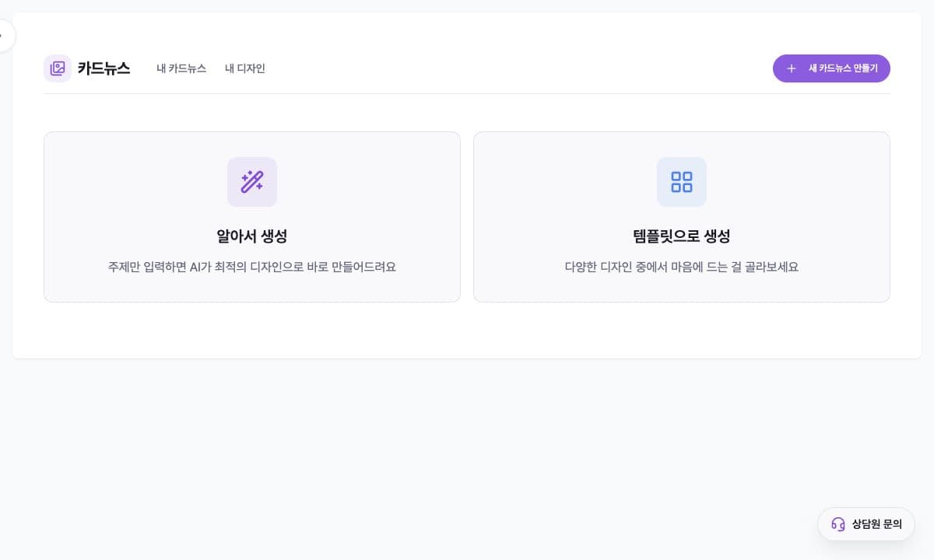The height and width of the screenshot is (560, 934).
Task: Click the 카드뉴스 title text in the header
Action: pos(104,68)
